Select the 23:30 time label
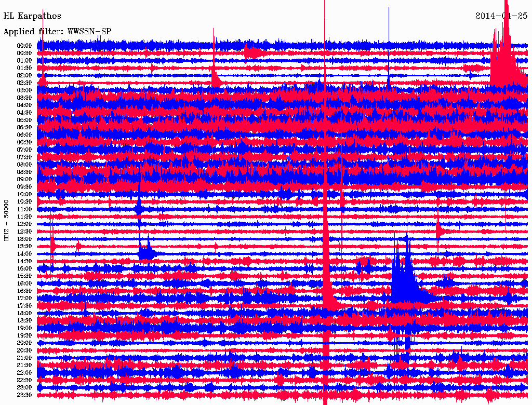Screen dimensions: 532x405 tap(24, 395)
